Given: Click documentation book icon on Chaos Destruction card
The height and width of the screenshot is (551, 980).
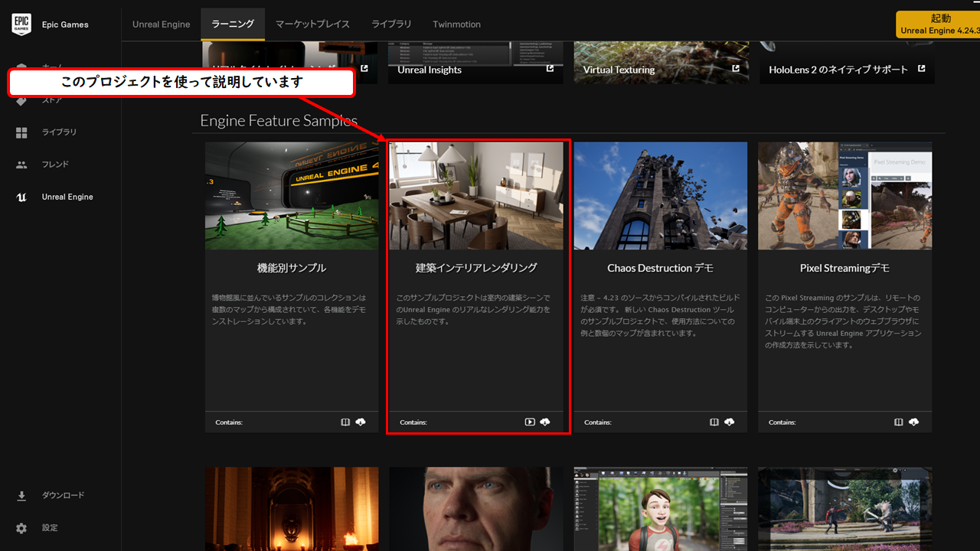Looking at the screenshot, I should coord(714,422).
